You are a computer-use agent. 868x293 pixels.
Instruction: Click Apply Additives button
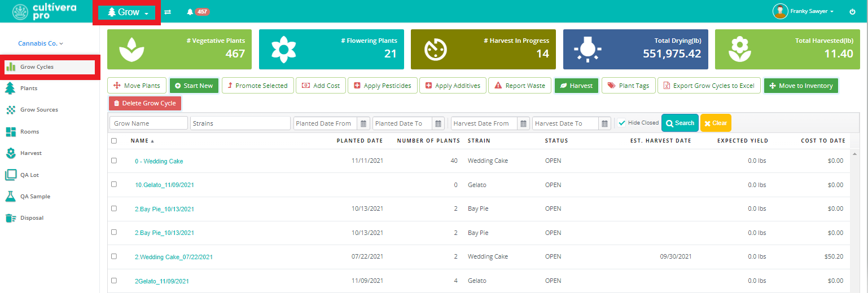point(452,86)
